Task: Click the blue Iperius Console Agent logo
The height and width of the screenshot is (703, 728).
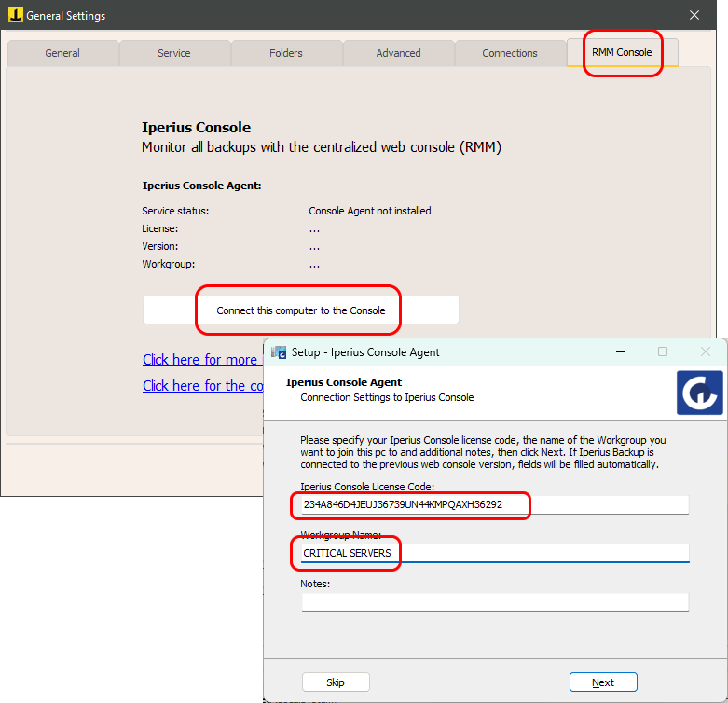Action: (x=699, y=393)
